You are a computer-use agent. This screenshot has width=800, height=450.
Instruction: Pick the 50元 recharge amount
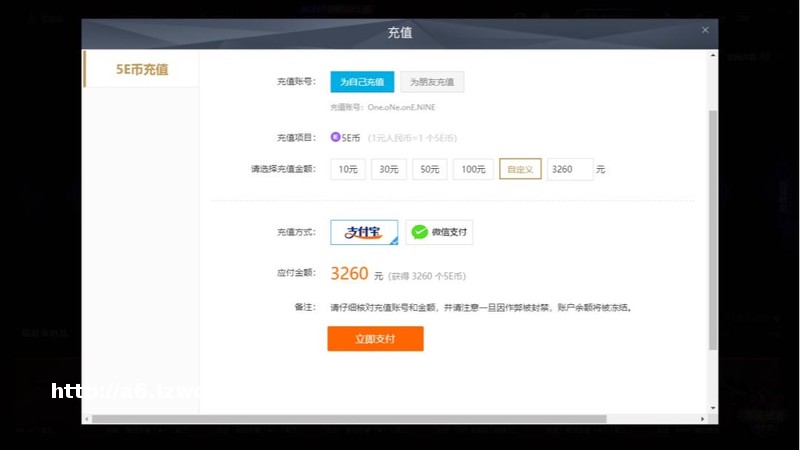[x=429, y=169]
